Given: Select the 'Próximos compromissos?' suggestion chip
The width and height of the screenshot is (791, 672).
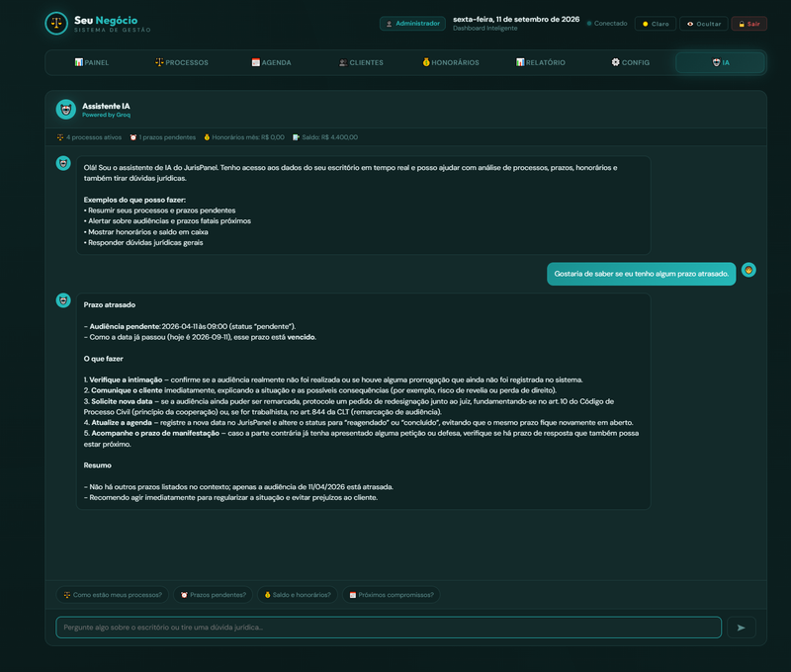Looking at the screenshot, I should tap(392, 595).
